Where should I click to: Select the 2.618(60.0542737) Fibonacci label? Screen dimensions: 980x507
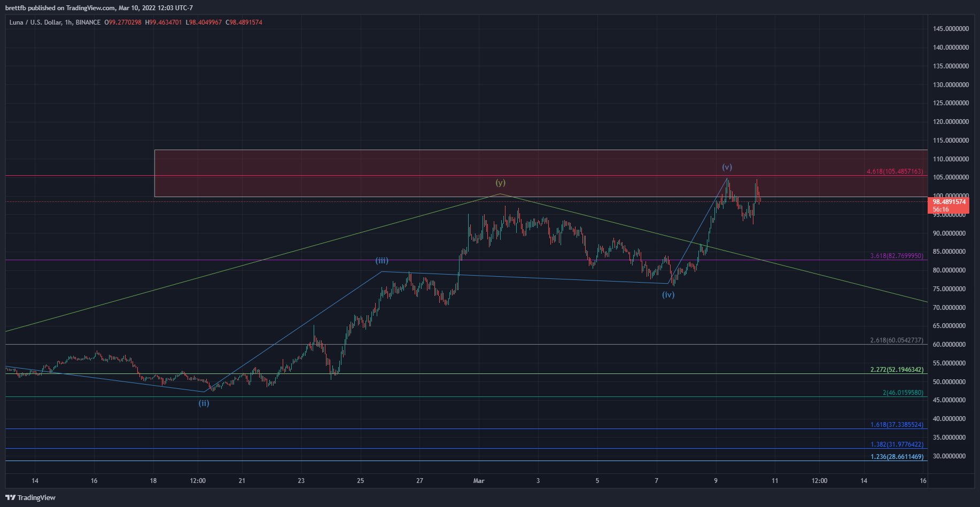[x=897, y=340]
